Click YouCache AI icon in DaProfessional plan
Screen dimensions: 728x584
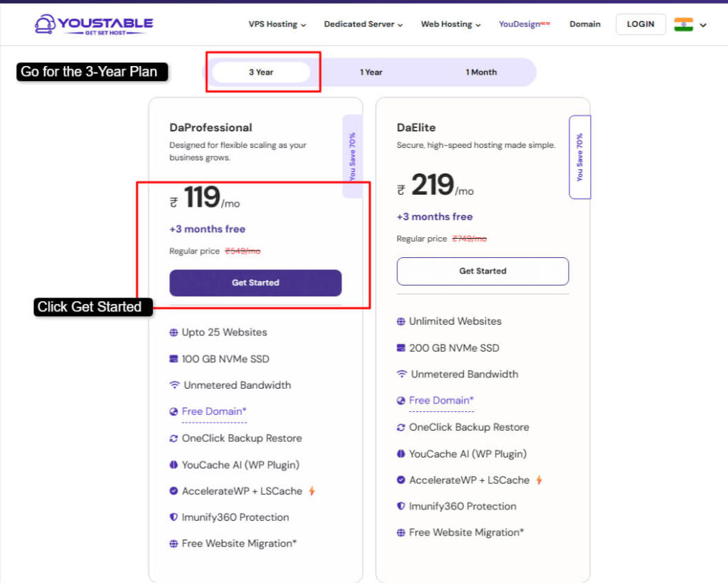click(173, 465)
